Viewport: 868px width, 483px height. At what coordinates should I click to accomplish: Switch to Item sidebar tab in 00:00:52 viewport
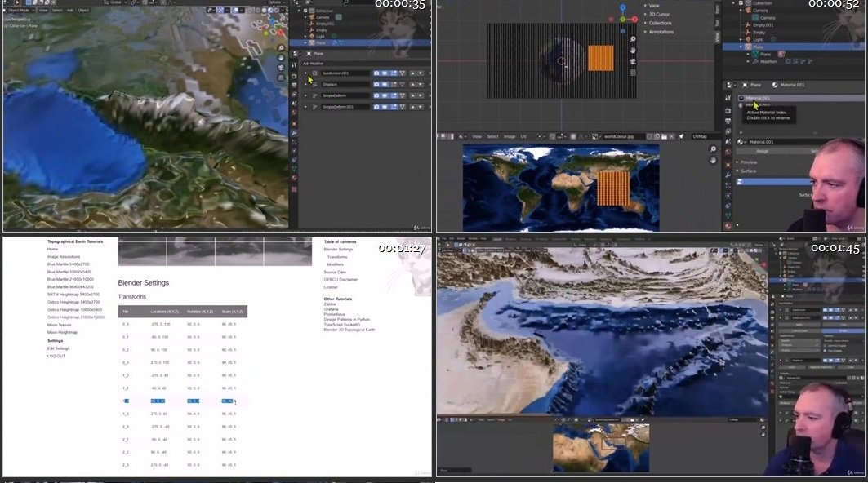click(x=718, y=9)
